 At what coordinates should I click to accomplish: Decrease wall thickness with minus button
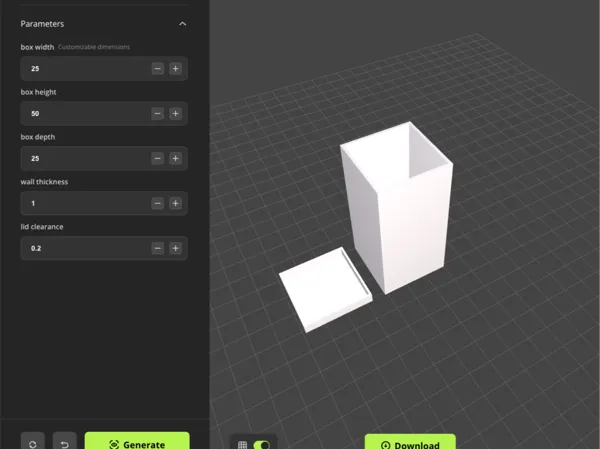click(158, 203)
